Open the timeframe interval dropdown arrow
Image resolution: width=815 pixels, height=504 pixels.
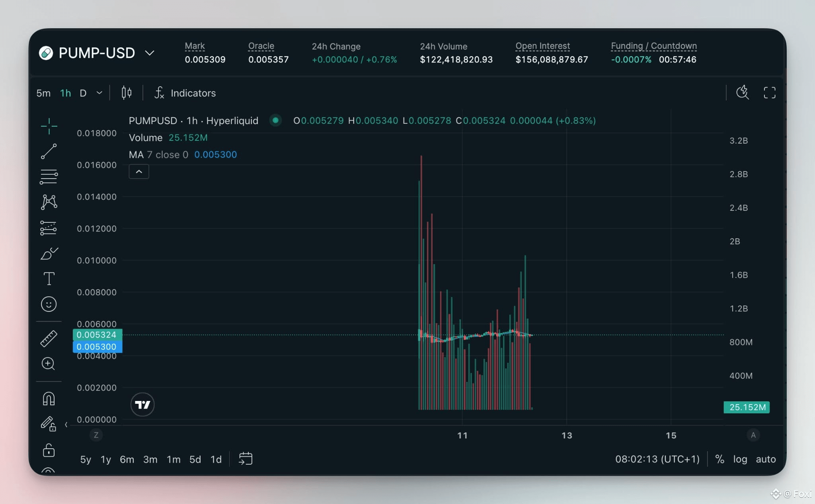[99, 93]
